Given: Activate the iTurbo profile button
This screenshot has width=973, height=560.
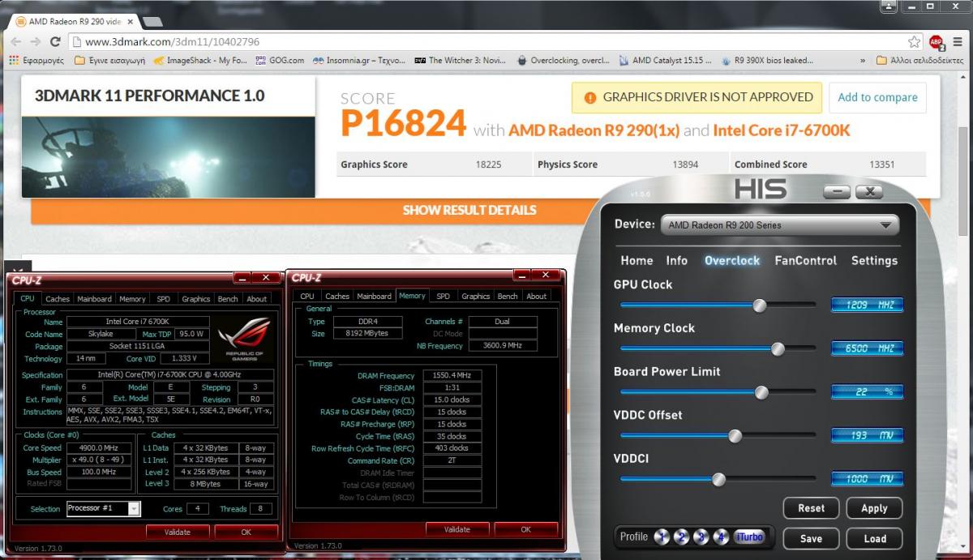Looking at the screenshot, I should point(748,536).
